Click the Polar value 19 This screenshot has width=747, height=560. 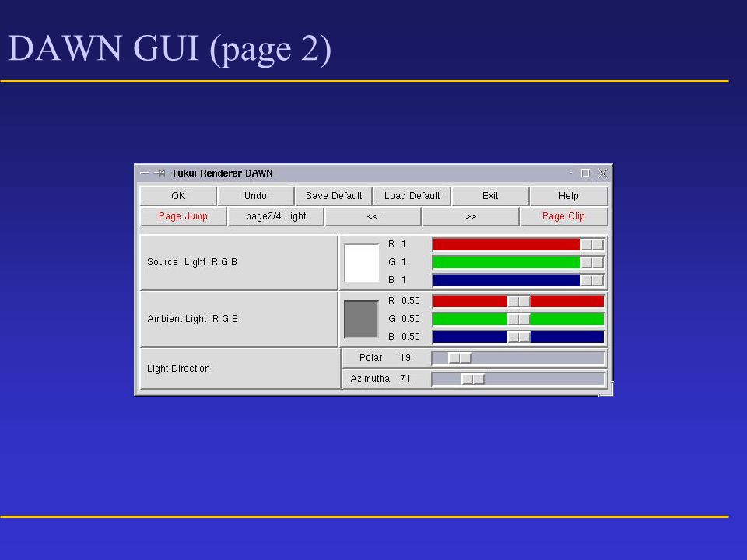coord(405,358)
